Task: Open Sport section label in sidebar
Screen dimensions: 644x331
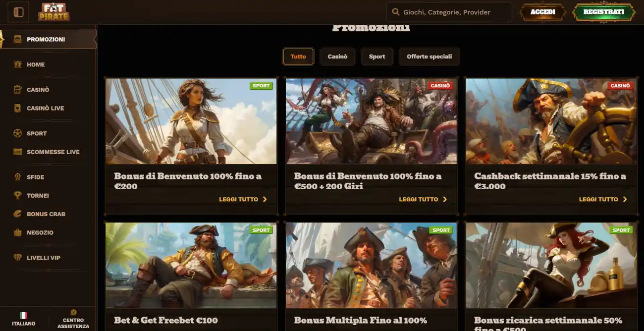Action: coord(37,133)
